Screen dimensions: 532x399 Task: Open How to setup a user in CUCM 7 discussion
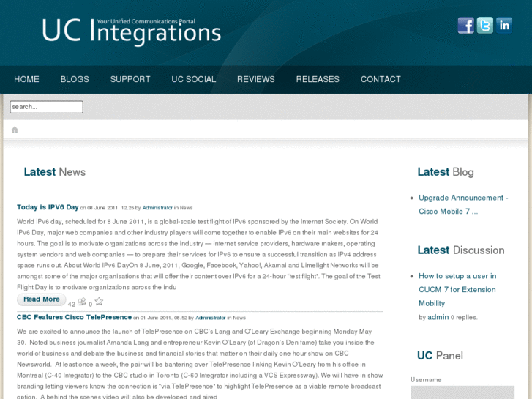[x=457, y=289]
